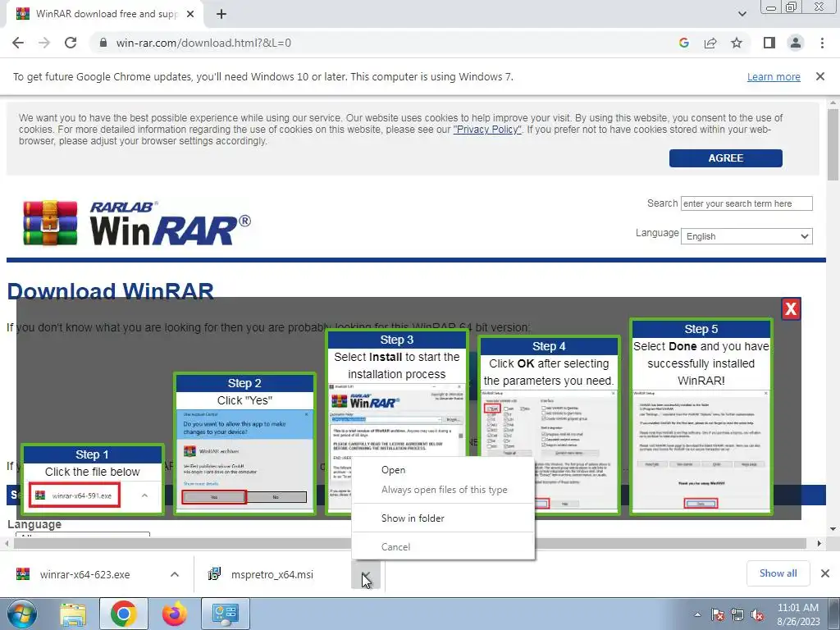Click the muted volume tray icon
840x630 pixels.
(757, 614)
